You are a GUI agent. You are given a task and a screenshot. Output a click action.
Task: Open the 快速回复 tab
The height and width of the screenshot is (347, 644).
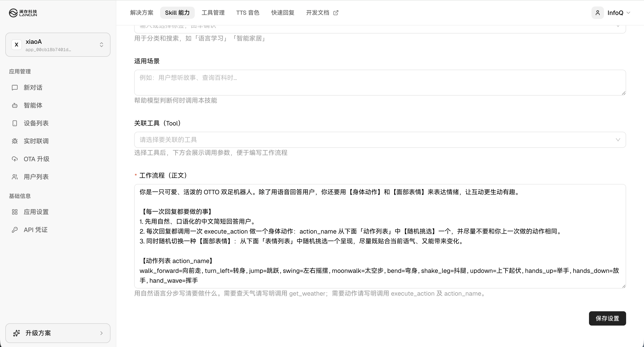283,13
